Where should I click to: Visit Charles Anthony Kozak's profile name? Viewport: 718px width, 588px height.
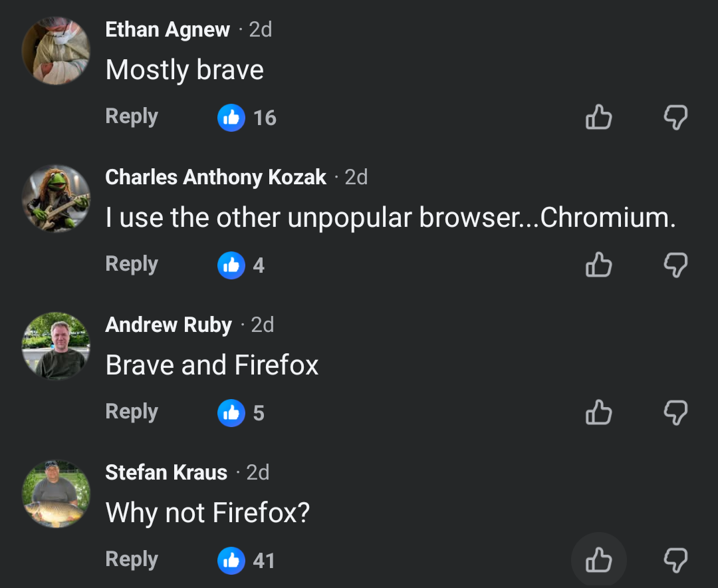(216, 178)
